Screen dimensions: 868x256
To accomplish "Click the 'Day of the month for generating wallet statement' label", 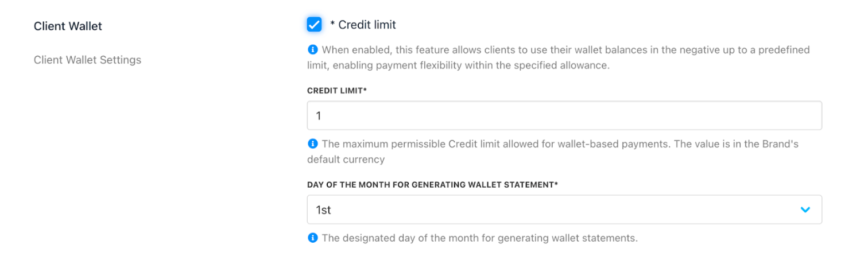I will tap(433, 185).
